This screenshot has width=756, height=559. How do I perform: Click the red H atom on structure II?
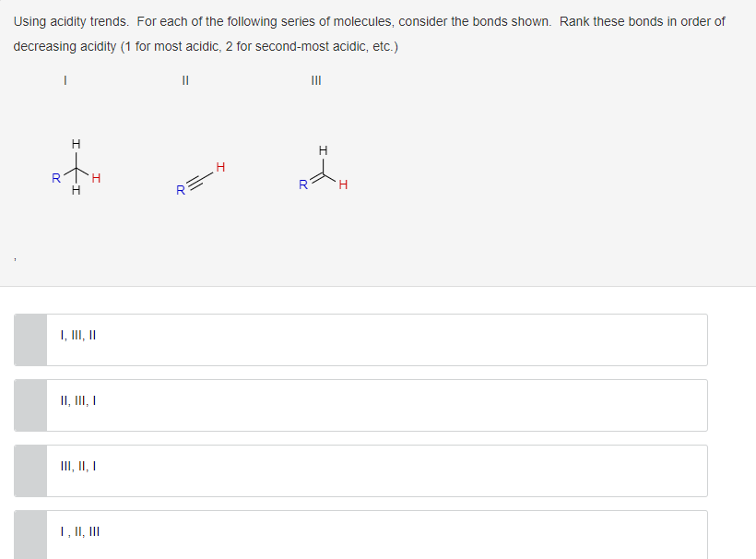pyautogui.click(x=219, y=168)
